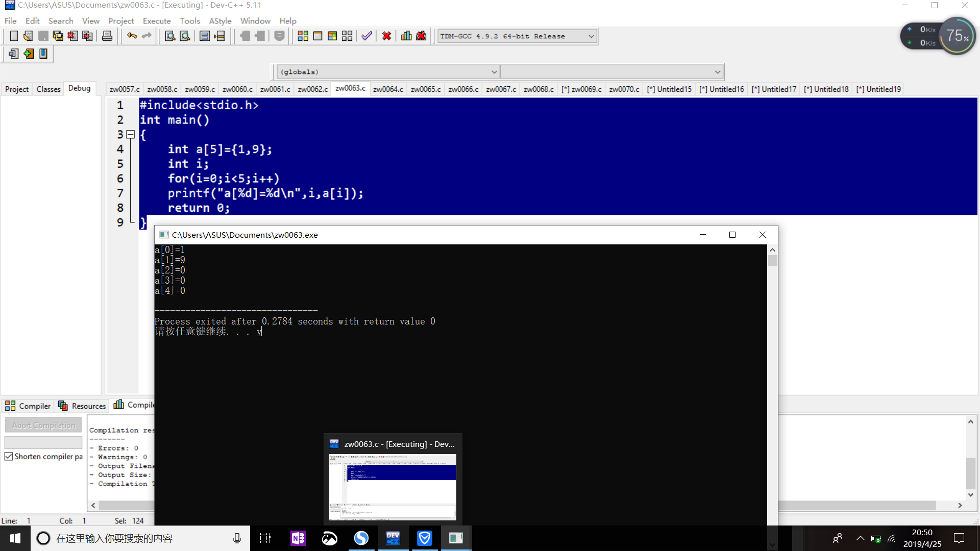
Task: Open the Execute menu
Action: point(157,21)
